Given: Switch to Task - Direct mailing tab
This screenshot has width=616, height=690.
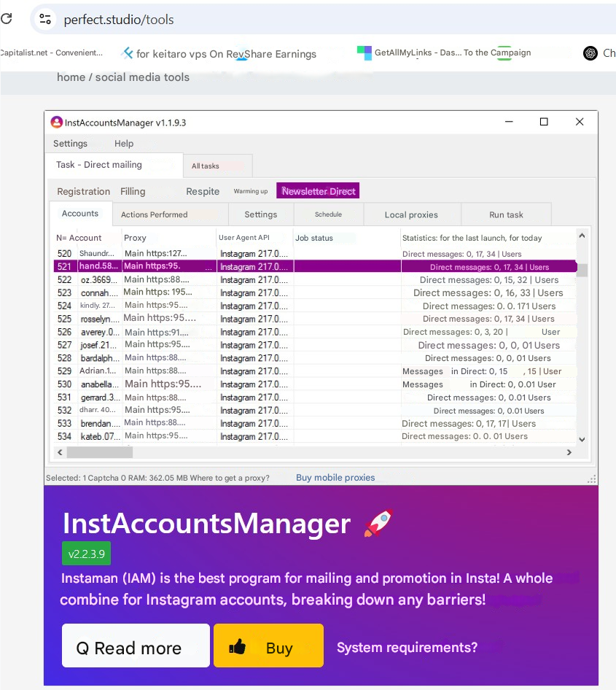Looking at the screenshot, I should [114, 165].
